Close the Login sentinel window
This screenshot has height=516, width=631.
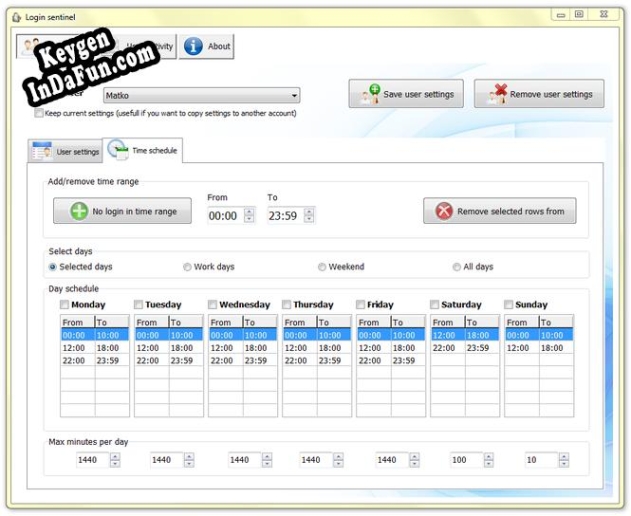[x=604, y=15]
